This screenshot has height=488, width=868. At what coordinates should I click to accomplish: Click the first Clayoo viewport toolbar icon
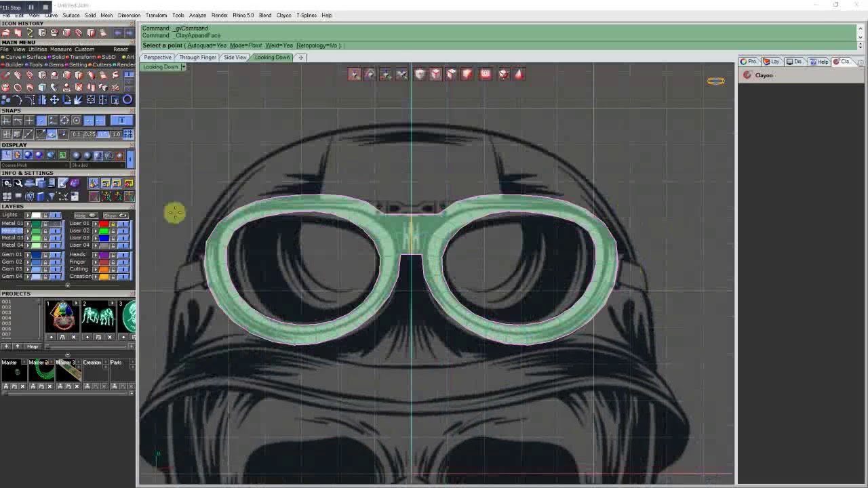click(354, 74)
